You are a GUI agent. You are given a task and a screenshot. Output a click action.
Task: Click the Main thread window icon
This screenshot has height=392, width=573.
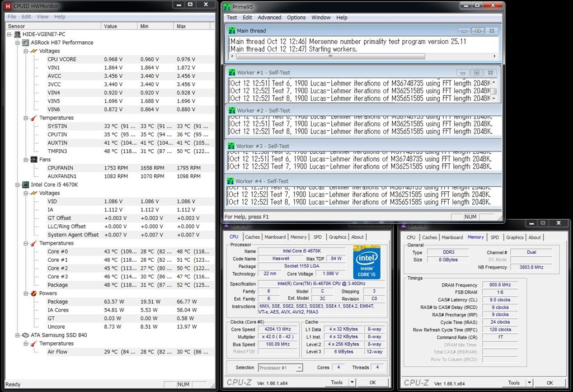[231, 31]
